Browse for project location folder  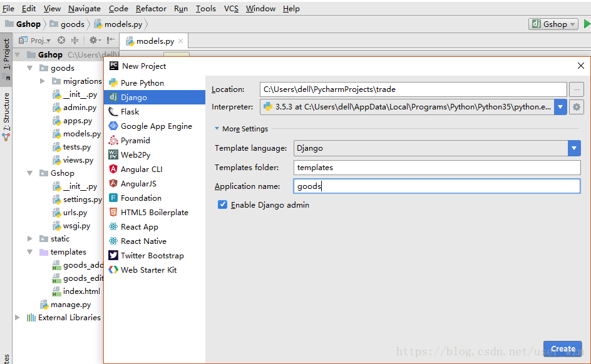pos(577,89)
